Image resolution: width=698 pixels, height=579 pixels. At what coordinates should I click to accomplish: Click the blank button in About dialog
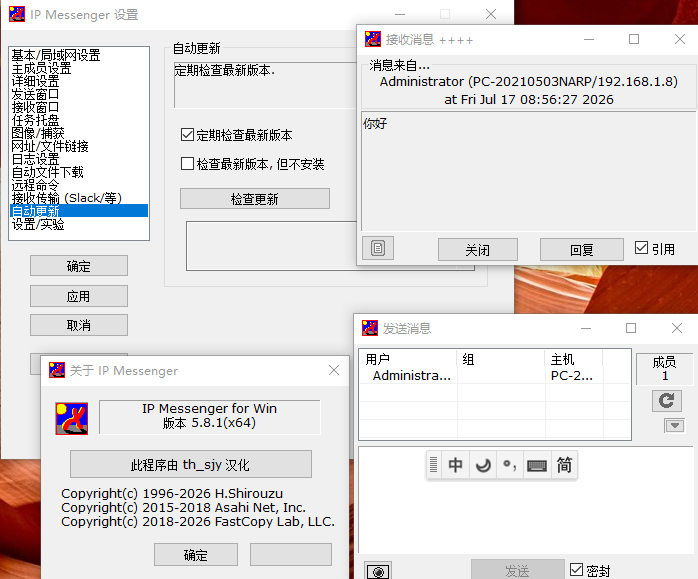[291, 555]
